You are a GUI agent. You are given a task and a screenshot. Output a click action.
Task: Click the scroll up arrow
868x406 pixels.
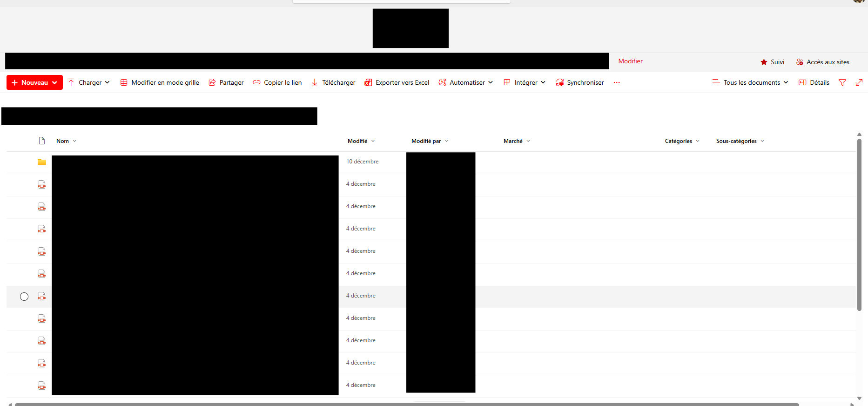859,135
